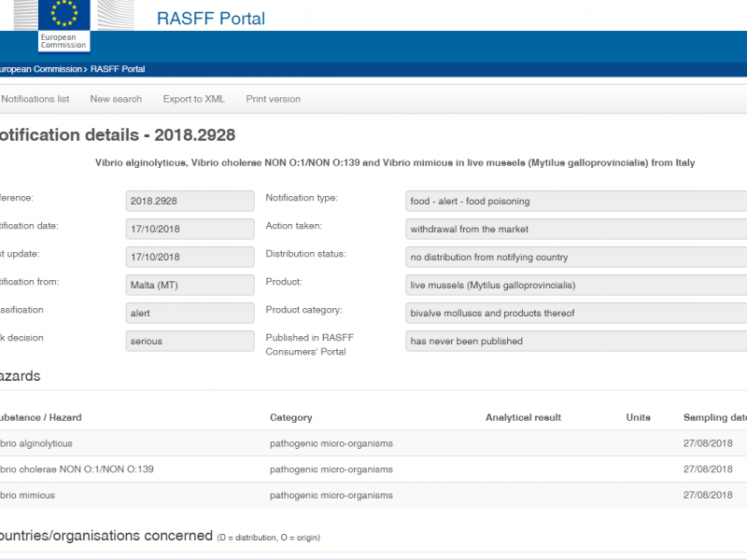Click the Notification details - 2018.2928 heading

(118, 134)
